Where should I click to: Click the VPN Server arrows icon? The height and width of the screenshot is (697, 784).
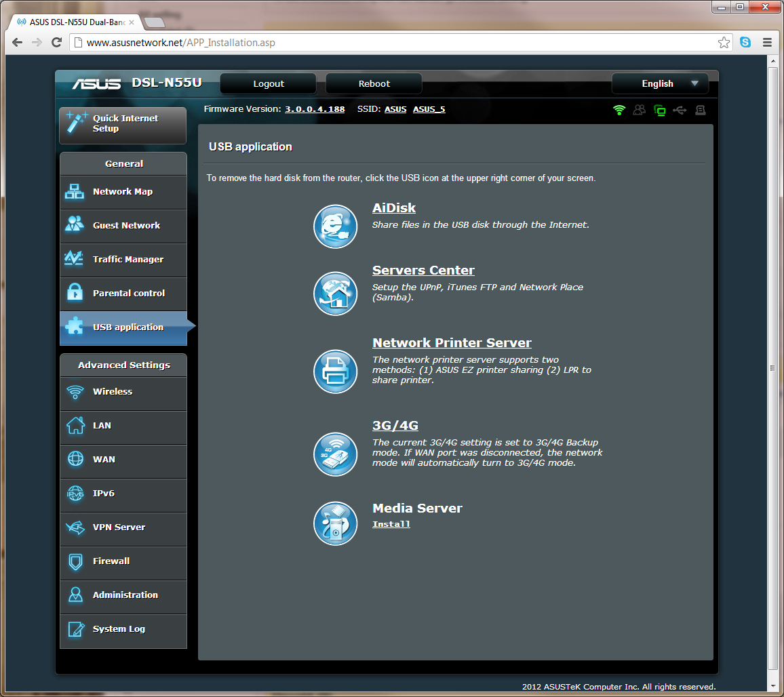pyautogui.click(x=75, y=527)
